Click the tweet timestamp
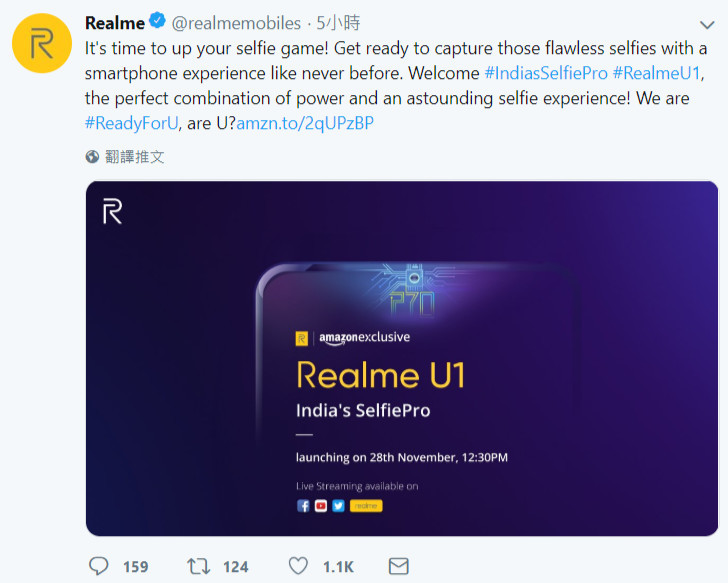This screenshot has width=728, height=583. 338,22
